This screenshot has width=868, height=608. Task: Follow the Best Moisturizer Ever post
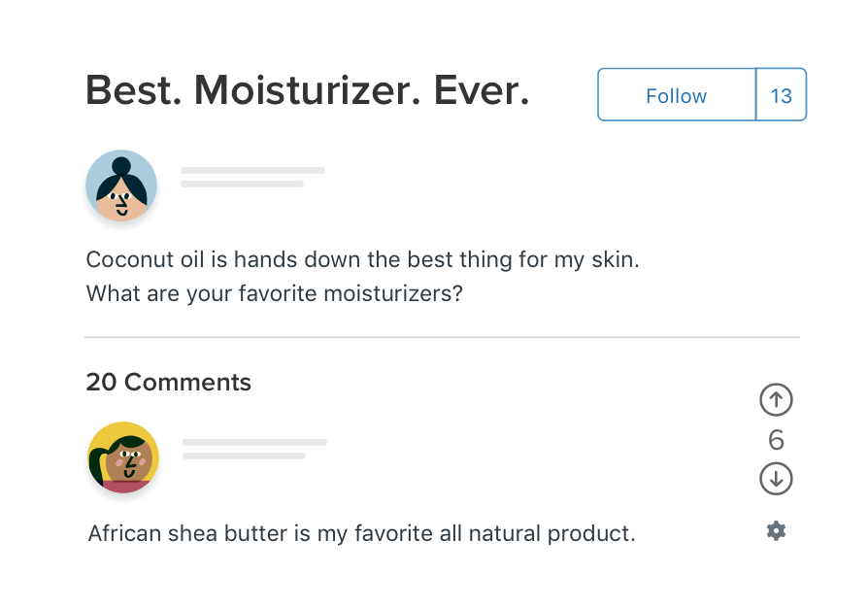[677, 94]
